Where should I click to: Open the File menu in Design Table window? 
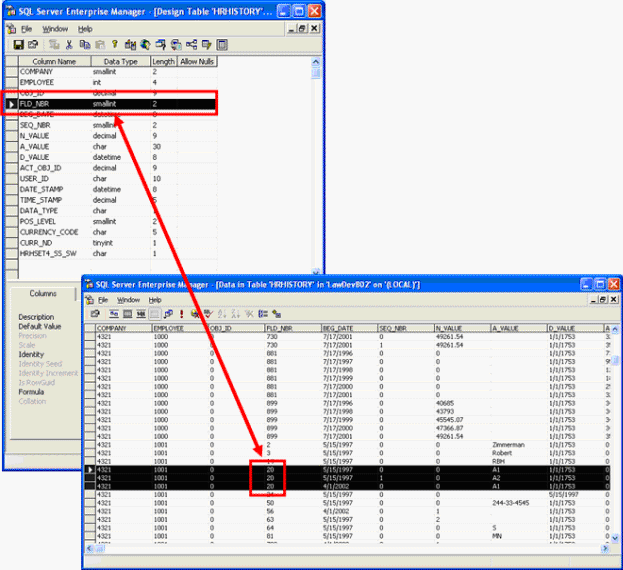pyautogui.click(x=27, y=29)
